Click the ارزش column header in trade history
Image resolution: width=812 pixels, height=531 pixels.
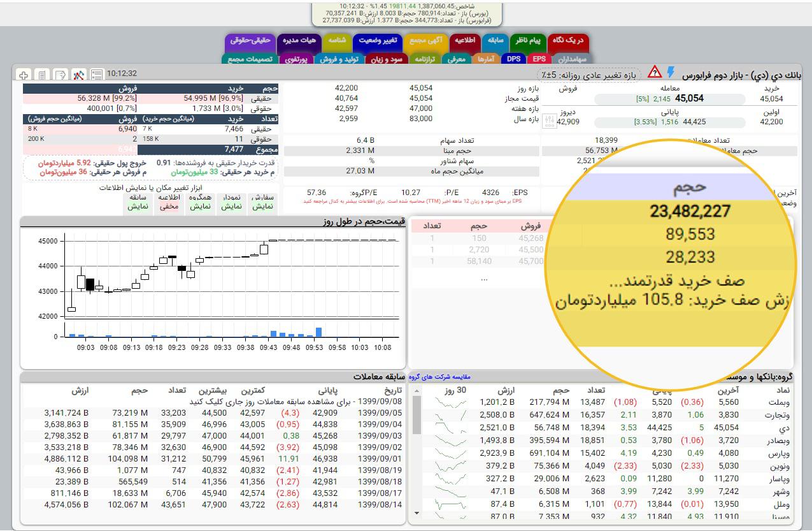pos(79,390)
